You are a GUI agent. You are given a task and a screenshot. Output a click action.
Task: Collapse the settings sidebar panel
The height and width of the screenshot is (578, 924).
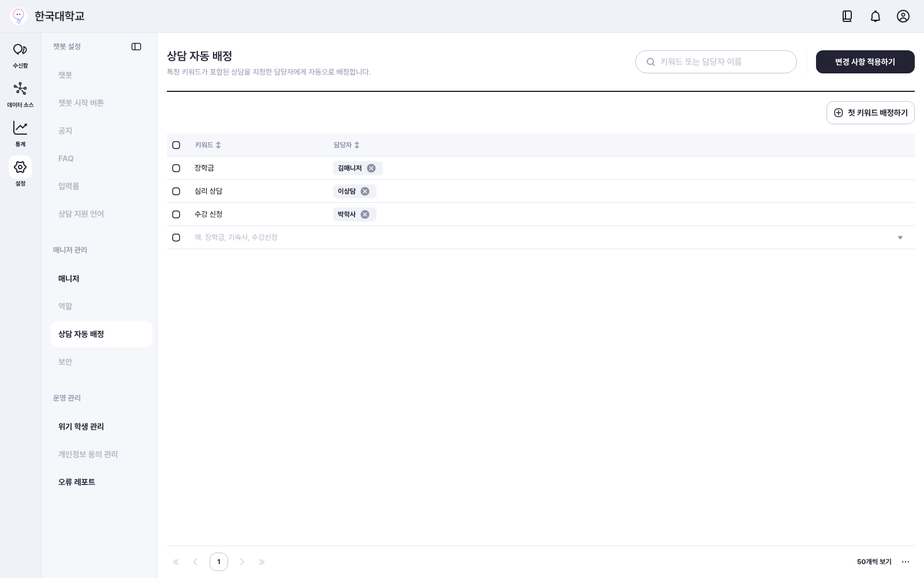click(x=136, y=47)
